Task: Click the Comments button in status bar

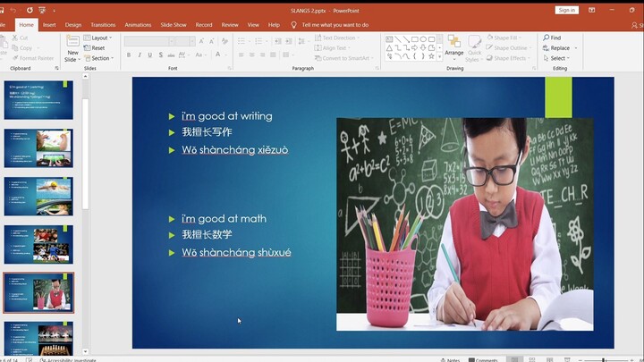Action: (x=483, y=359)
